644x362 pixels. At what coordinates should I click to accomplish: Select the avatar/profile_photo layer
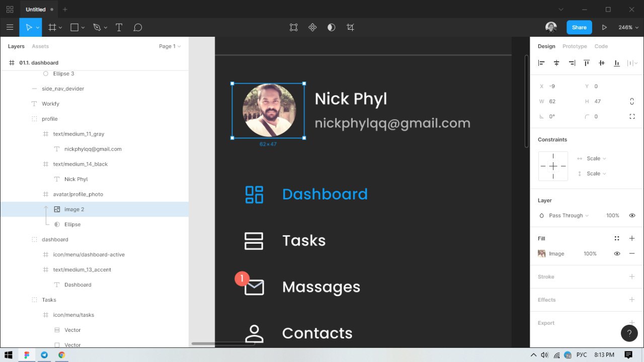94,194
